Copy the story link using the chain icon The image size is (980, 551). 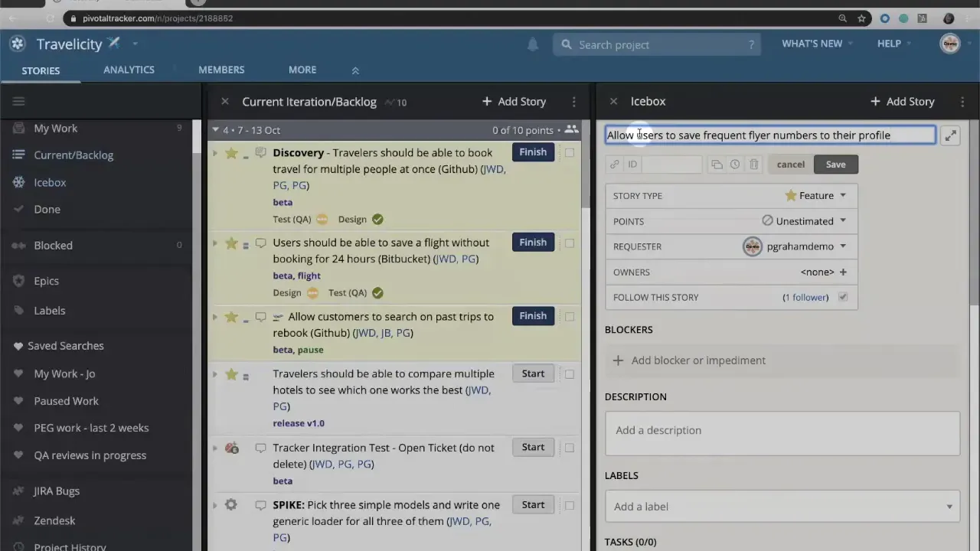[x=614, y=164]
